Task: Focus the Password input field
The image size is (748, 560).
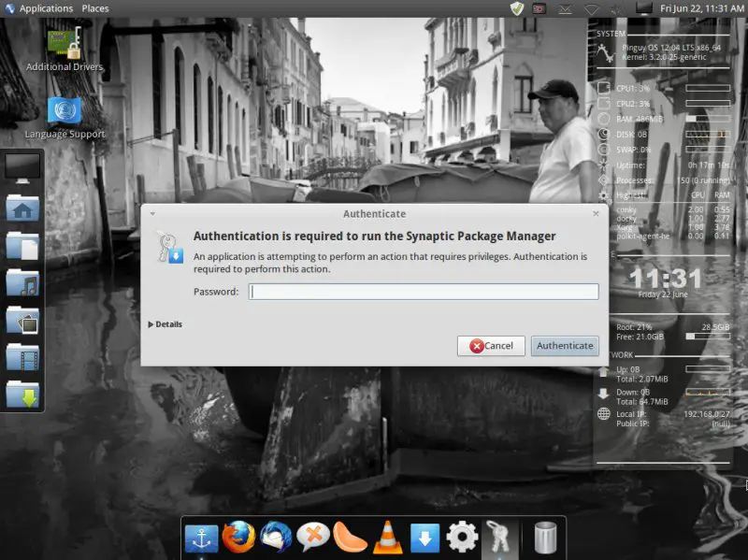Action: [424, 292]
